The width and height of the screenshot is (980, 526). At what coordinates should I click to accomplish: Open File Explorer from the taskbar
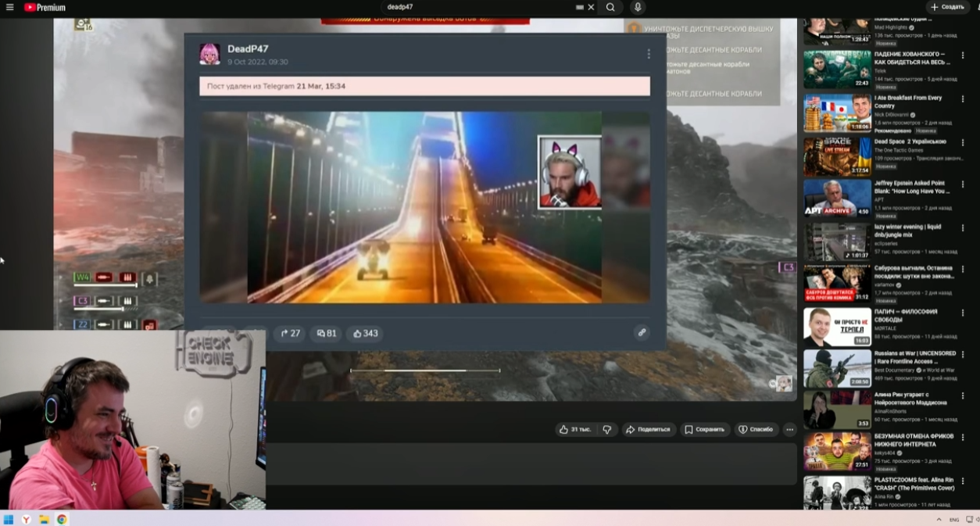pyautogui.click(x=45, y=519)
